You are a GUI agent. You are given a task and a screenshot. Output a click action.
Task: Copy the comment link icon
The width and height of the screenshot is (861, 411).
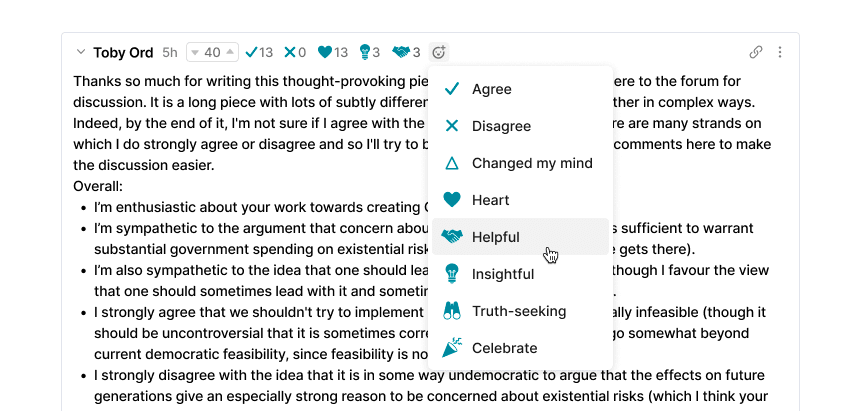pos(756,53)
